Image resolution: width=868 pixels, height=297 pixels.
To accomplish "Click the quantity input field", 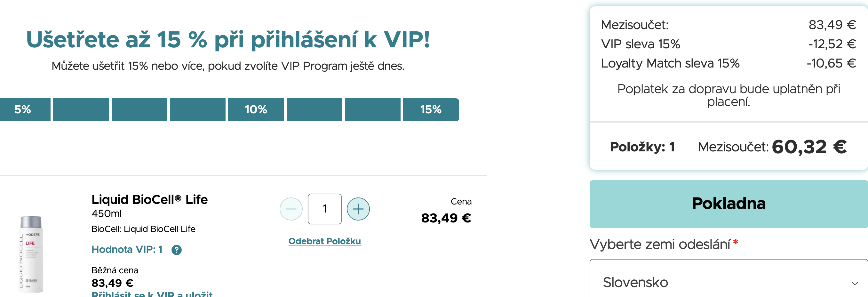I will (324, 209).
